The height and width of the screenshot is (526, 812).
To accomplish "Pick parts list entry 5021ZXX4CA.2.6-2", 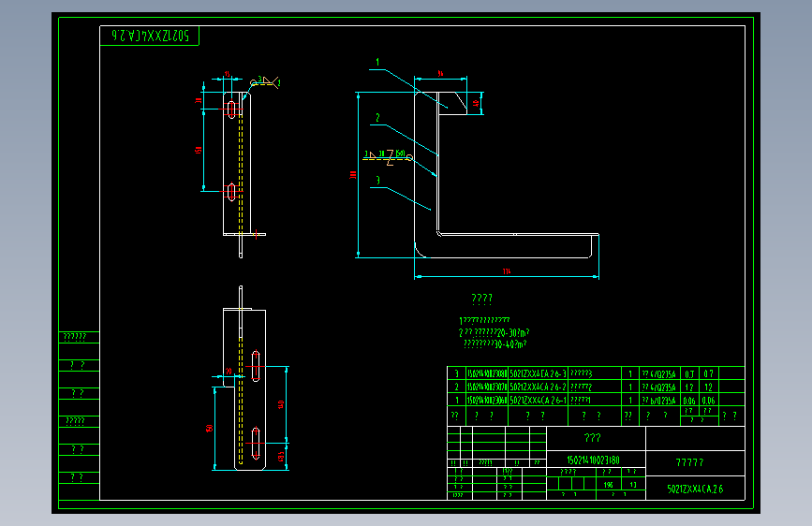I will point(538,387).
